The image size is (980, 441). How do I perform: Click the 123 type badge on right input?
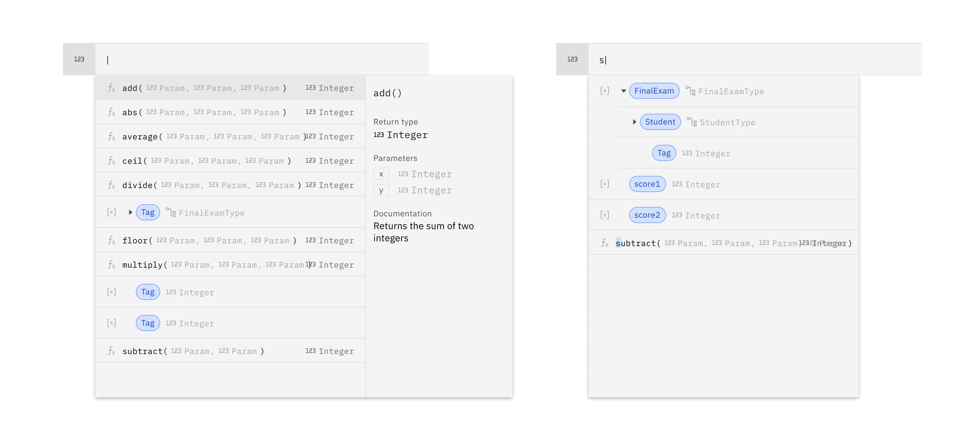click(x=572, y=59)
